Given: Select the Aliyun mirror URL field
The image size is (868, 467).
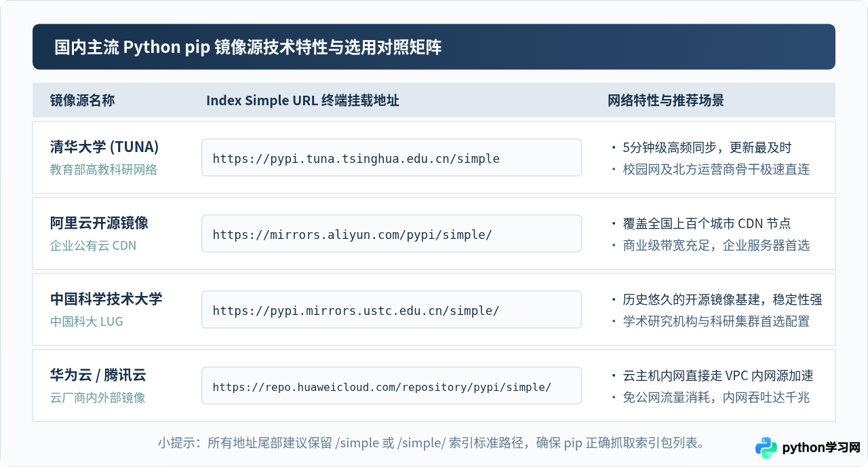Looking at the screenshot, I should (x=391, y=233).
